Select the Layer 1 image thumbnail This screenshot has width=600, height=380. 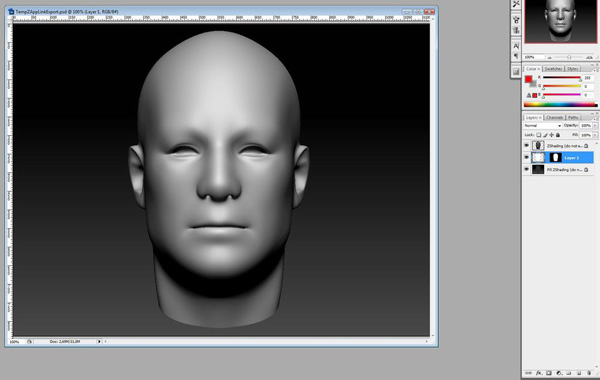[538, 157]
